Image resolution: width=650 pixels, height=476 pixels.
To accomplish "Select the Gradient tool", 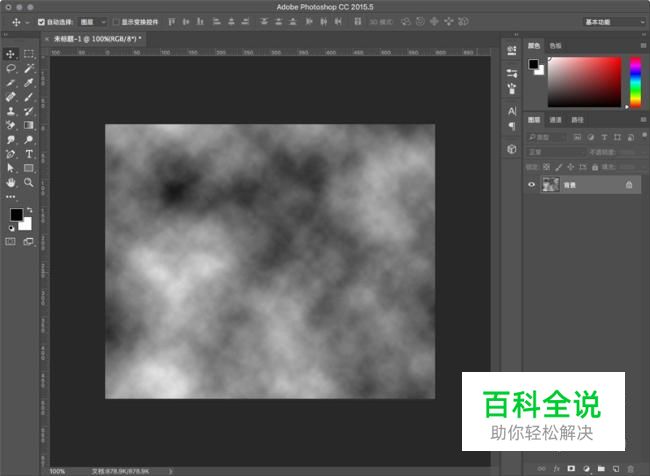I will pyautogui.click(x=29, y=125).
